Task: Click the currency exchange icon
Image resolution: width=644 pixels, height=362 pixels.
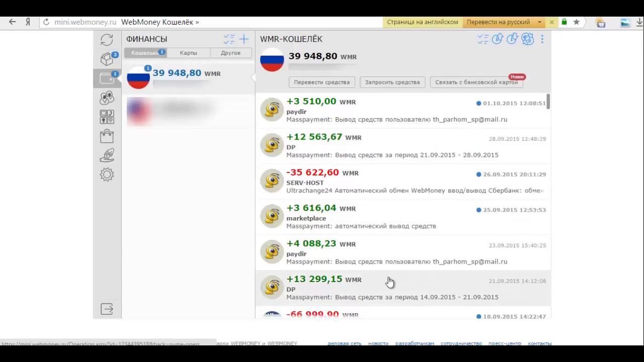Action: 527,39
